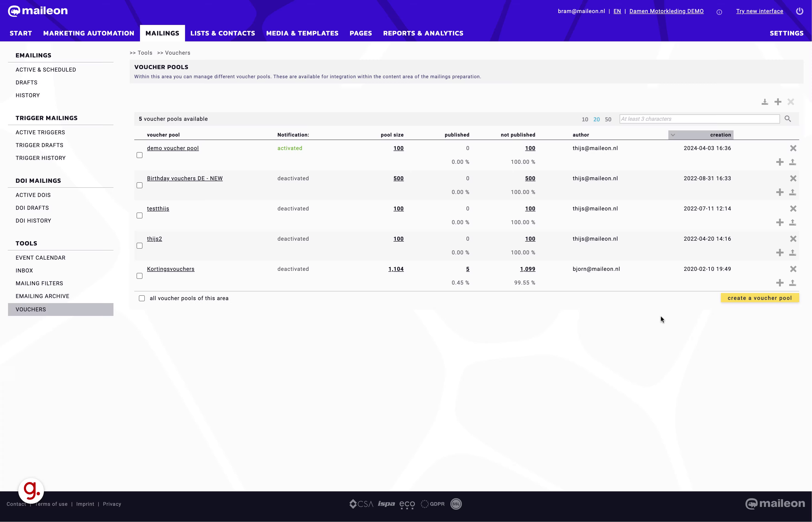
Task: Upload vouchers to thijs2 pool
Action: point(792,253)
